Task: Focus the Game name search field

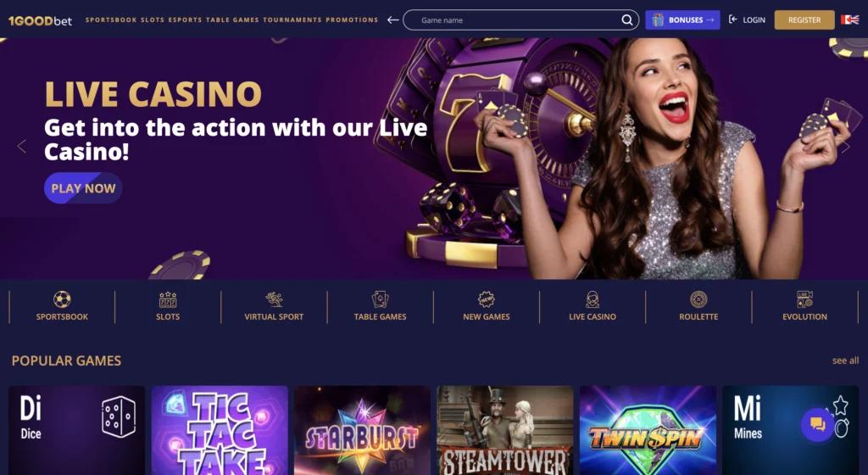Action: click(x=521, y=20)
